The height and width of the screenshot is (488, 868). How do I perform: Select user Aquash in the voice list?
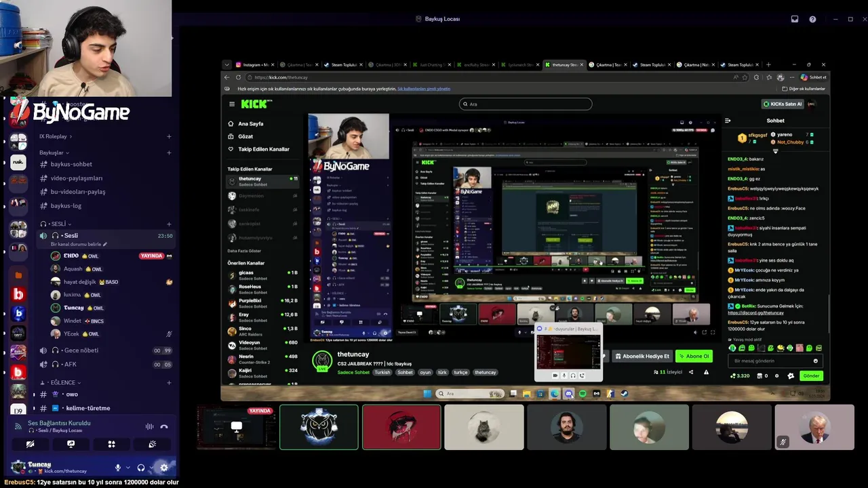point(111,268)
